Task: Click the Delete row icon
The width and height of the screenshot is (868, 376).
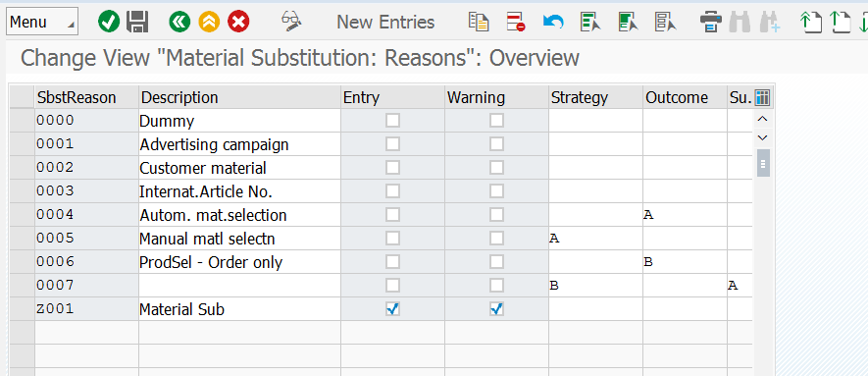Action: point(515,23)
